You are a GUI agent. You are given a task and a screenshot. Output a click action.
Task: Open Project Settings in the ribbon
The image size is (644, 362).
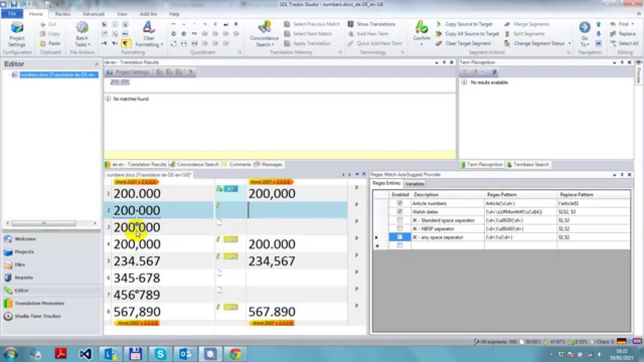(x=17, y=34)
